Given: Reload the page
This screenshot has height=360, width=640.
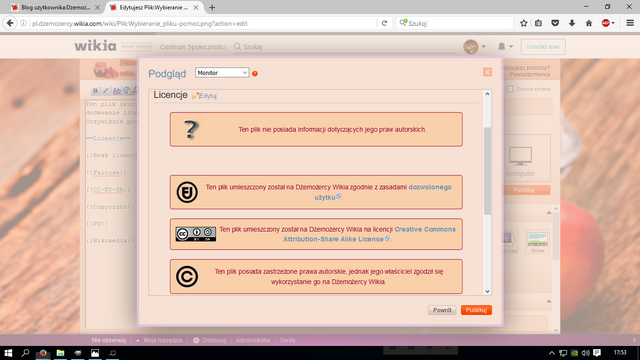Looking at the screenshot, I should tap(384, 23).
